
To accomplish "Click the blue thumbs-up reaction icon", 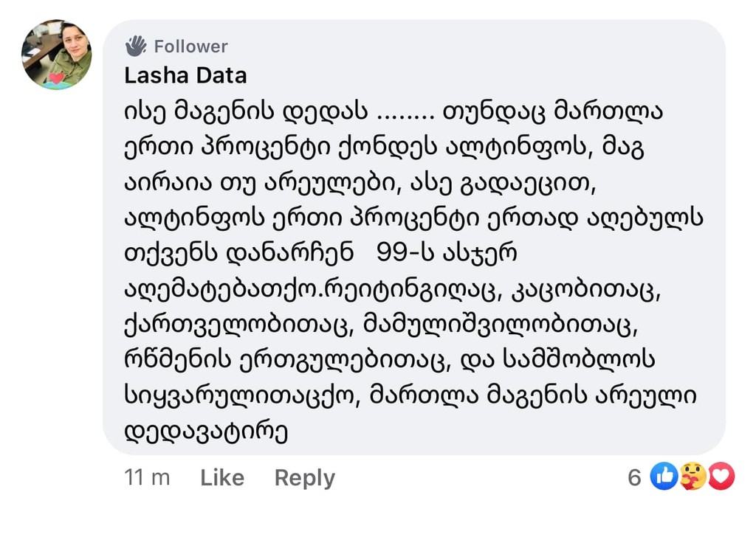I will (664, 476).
